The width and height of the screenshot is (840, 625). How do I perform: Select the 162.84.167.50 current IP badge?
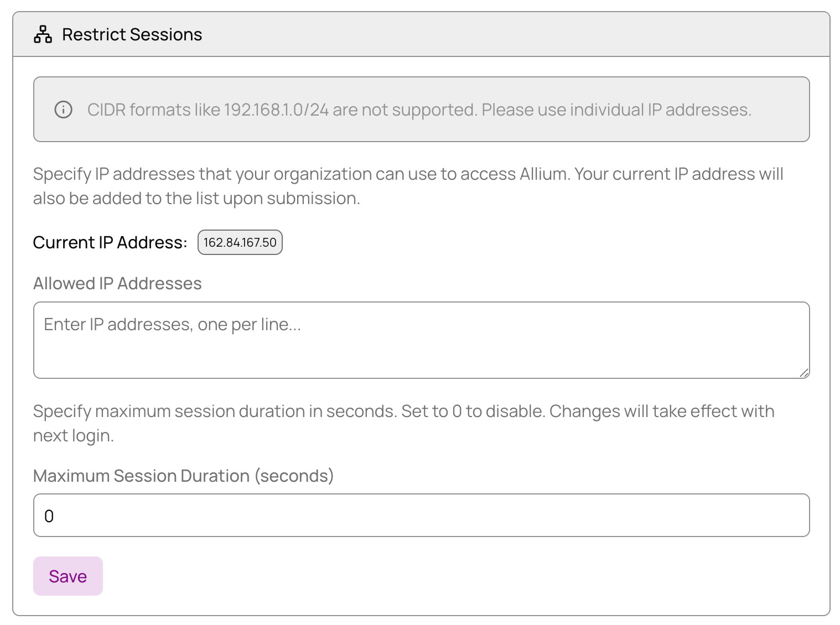240,242
